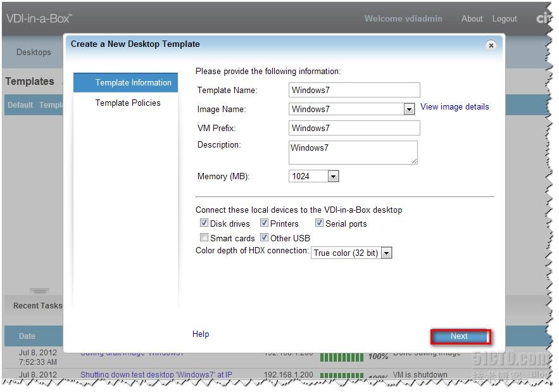This screenshot has height=392, width=559.
Task: Click View image details link
Action: pyautogui.click(x=455, y=106)
